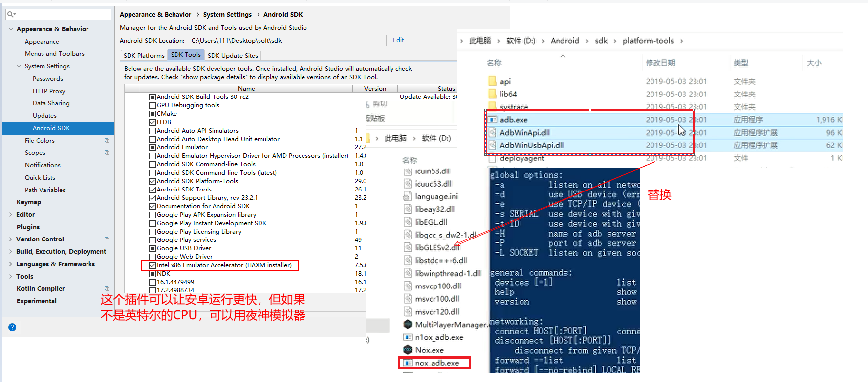The width and height of the screenshot is (868, 382).
Task: Click the n1ox_adb.exe file icon
Action: [x=408, y=337]
